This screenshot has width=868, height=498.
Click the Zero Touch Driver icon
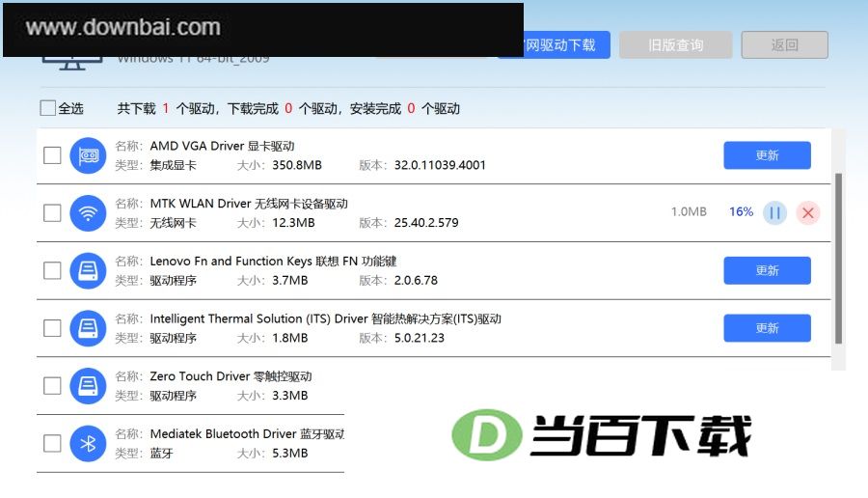click(88, 386)
